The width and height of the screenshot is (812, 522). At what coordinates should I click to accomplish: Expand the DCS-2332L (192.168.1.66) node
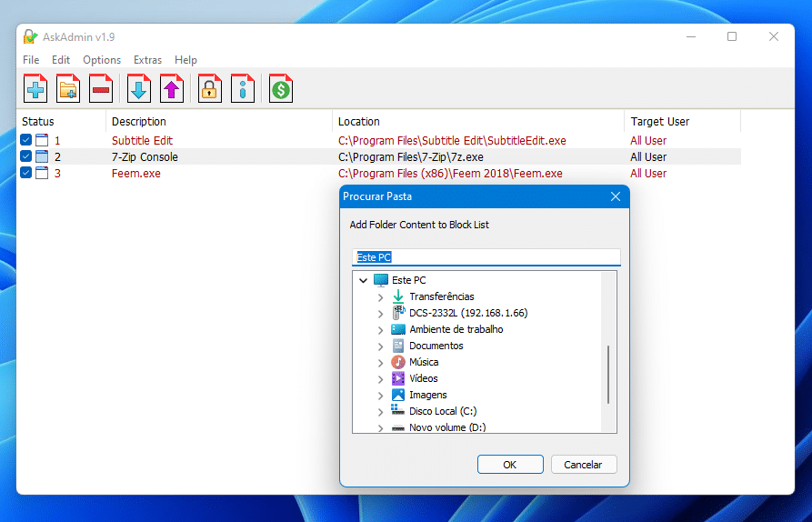tap(381, 314)
